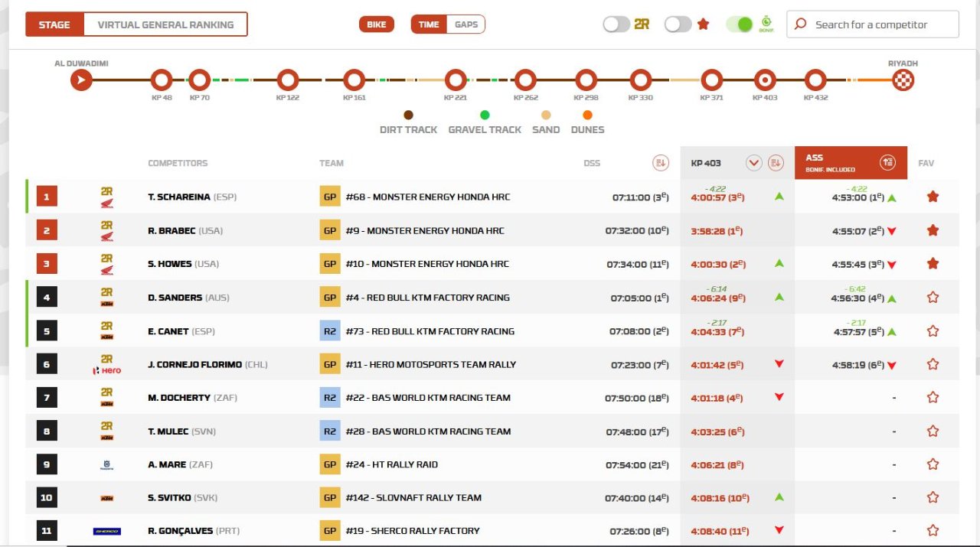Sort ranking by KP 403 time
This screenshot has width=980, height=547.
click(x=776, y=163)
